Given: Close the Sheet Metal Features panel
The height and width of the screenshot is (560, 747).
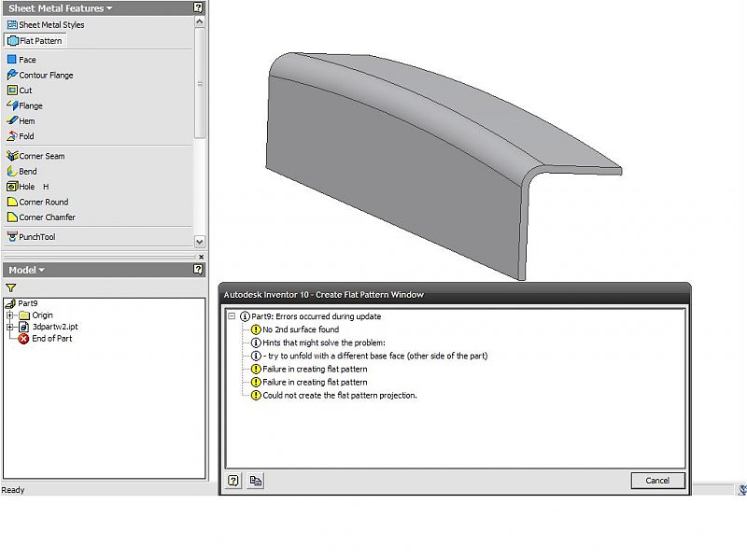Looking at the screenshot, I should pos(201,258).
